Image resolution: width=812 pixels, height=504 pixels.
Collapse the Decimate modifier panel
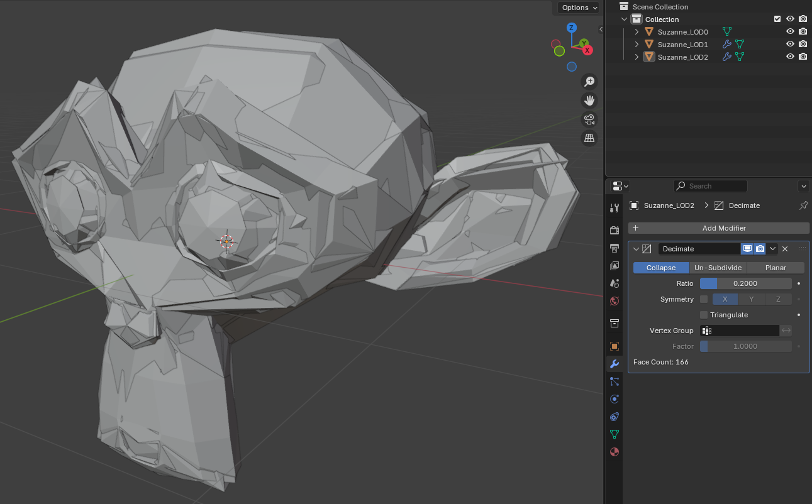[636, 249]
